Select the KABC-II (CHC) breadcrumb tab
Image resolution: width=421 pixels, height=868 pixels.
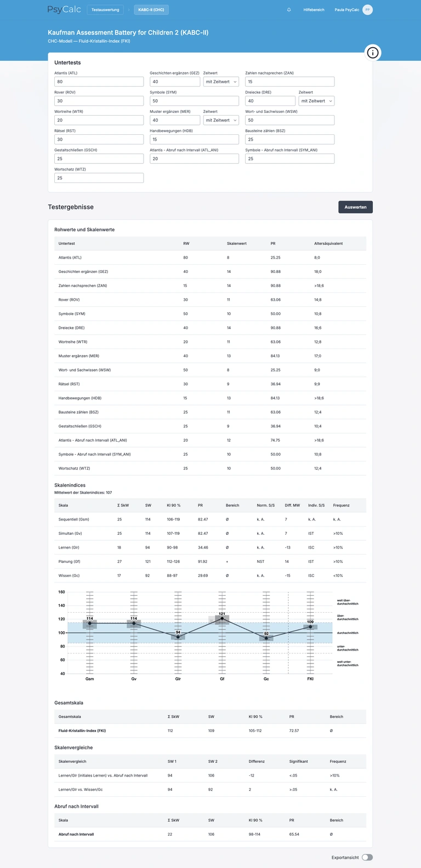tap(151, 10)
